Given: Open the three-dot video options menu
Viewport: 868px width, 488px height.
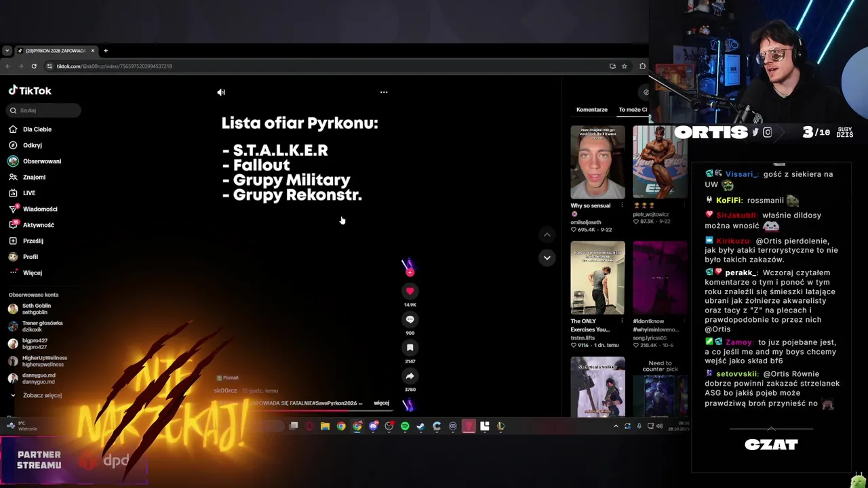Looking at the screenshot, I should (384, 92).
